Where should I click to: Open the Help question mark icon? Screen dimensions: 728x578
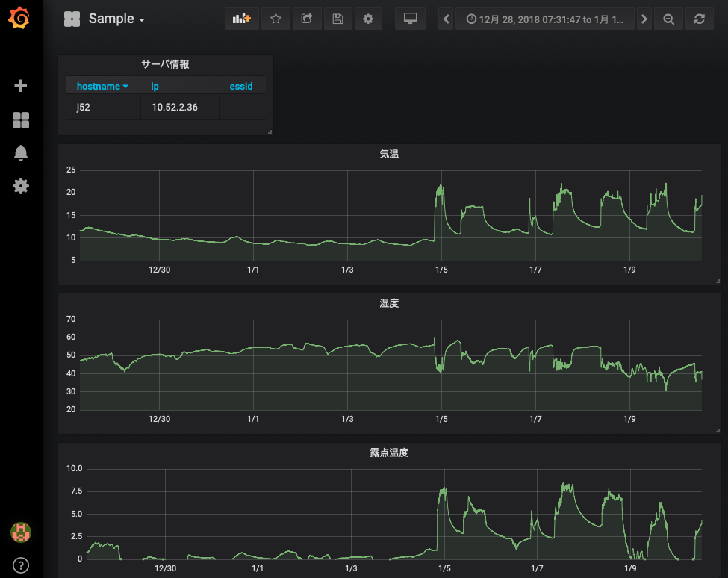21,565
